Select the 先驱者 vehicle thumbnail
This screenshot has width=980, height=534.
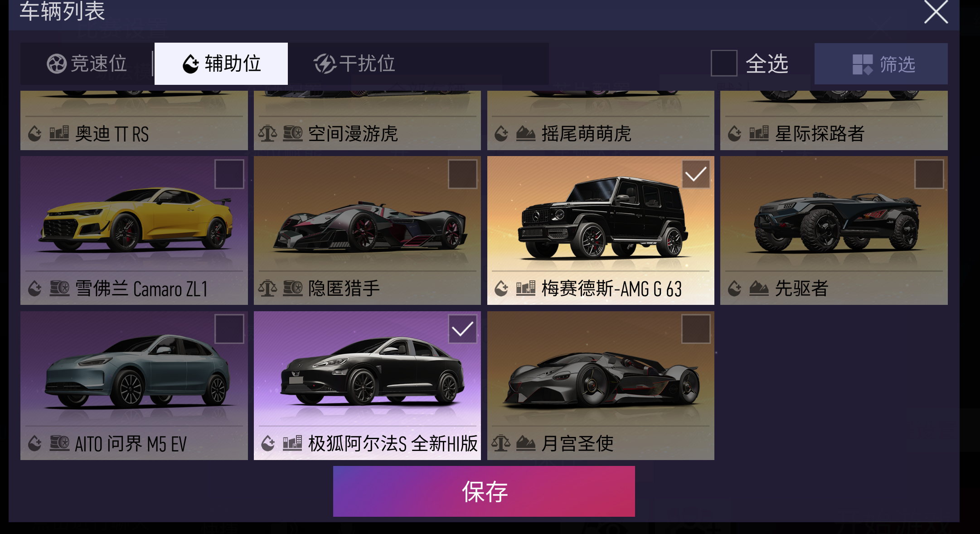coord(834,230)
